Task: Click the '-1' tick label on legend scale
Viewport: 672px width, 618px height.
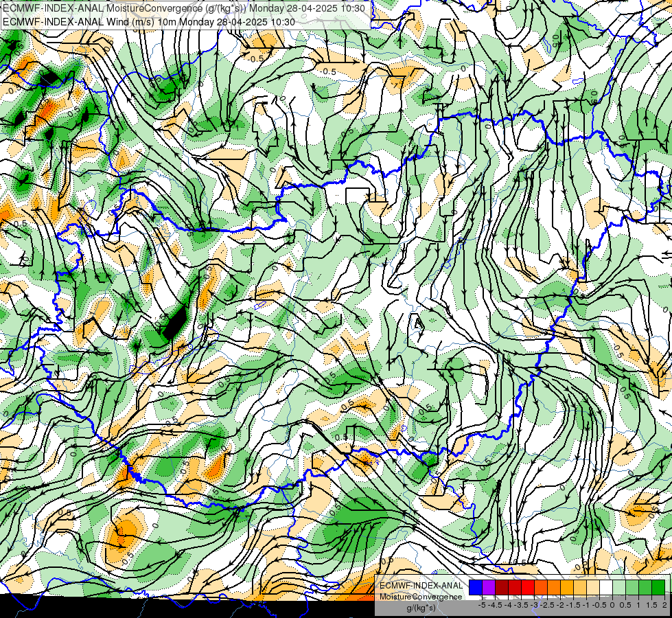Action: [x=586, y=605]
